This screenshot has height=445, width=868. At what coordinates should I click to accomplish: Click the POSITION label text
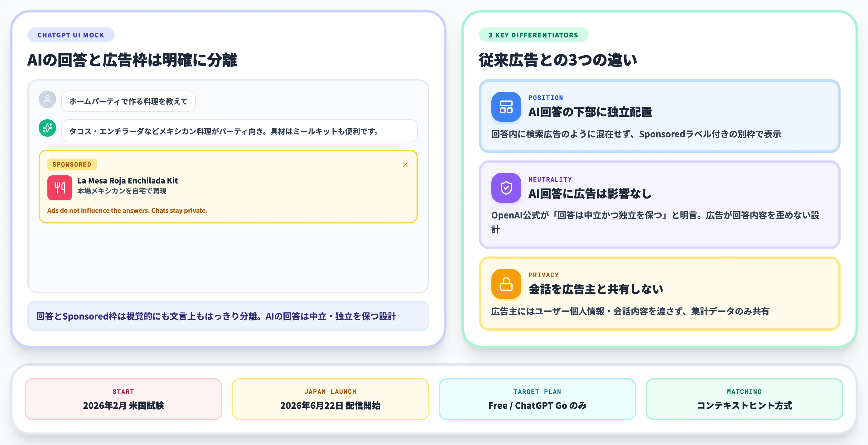pos(546,97)
